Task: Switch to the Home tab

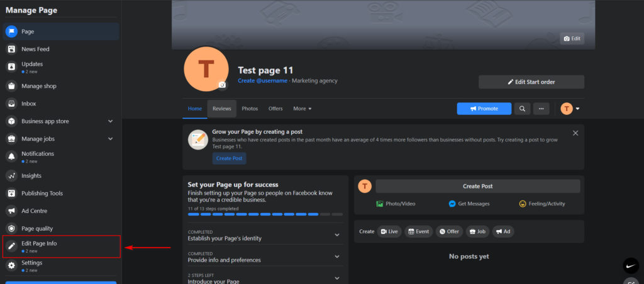Action: [x=195, y=109]
